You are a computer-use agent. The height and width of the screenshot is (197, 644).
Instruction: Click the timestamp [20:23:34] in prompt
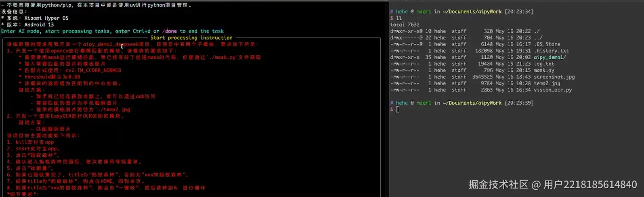click(x=519, y=12)
